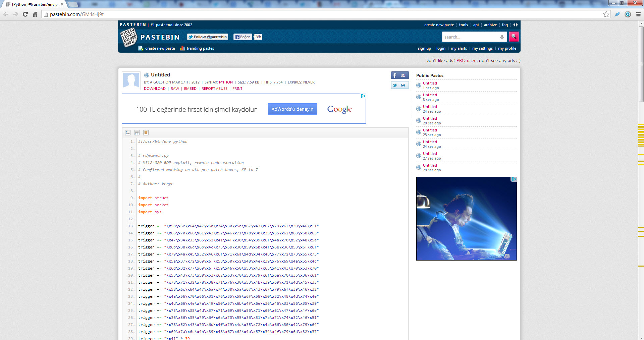
Task: Click the second code view toggle icon
Action: point(137,133)
